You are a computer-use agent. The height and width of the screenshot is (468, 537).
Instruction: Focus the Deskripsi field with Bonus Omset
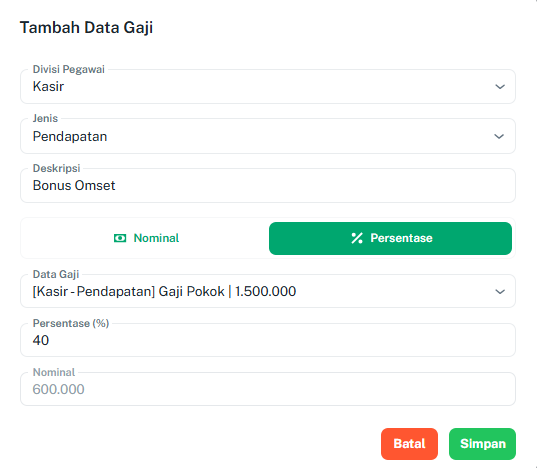pyautogui.click(x=268, y=186)
